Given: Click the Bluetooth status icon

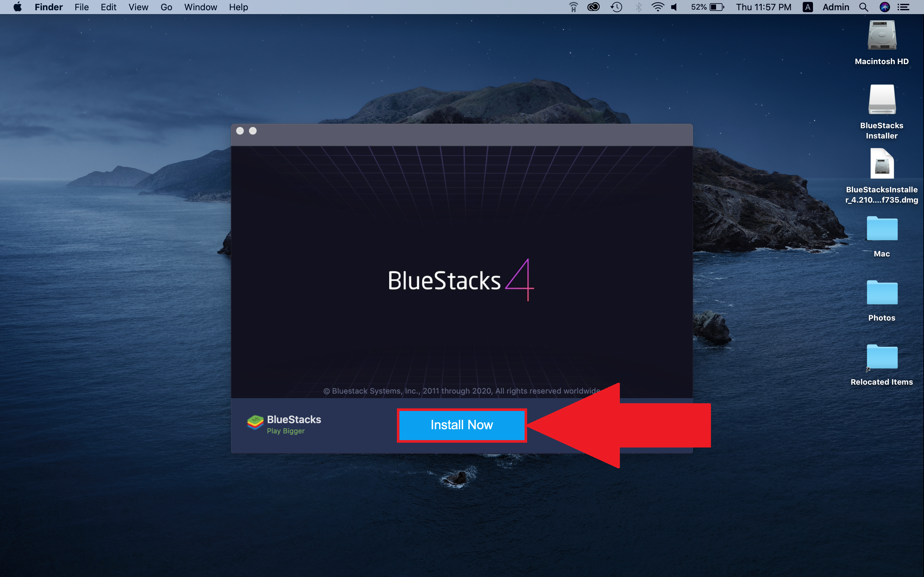Looking at the screenshot, I should (637, 7).
